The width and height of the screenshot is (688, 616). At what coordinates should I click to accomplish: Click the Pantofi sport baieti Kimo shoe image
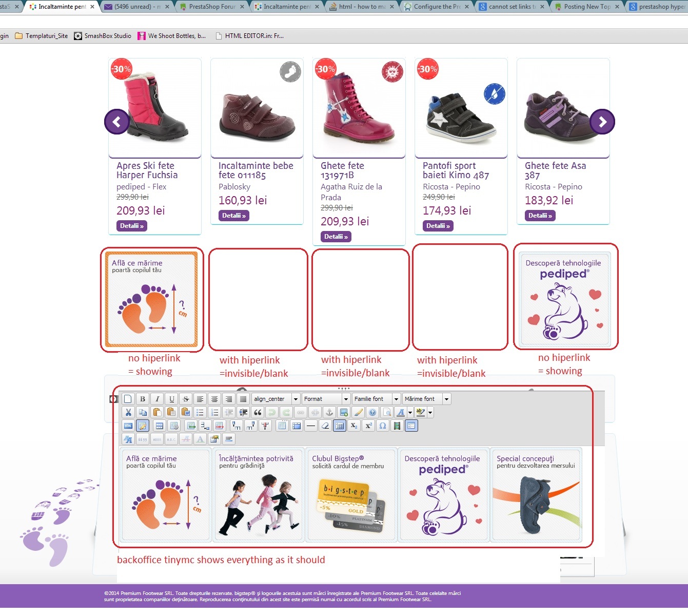tap(461, 118)
